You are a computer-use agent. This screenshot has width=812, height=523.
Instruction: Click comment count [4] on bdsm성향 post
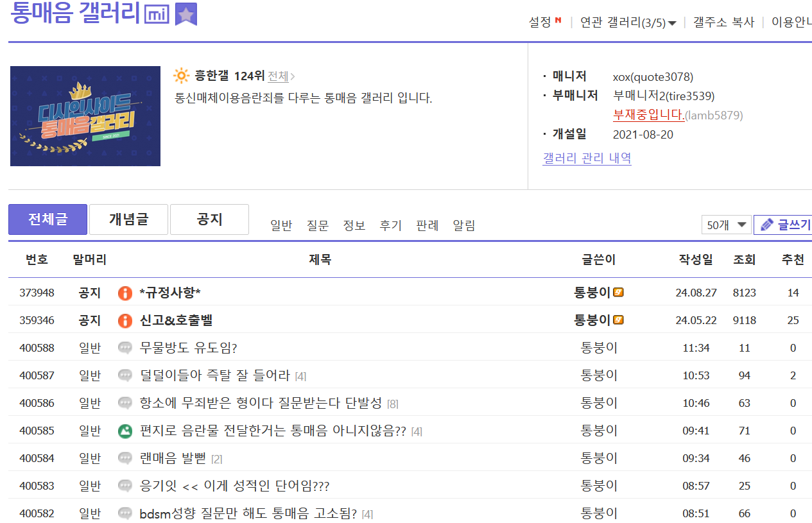point(367,515)
